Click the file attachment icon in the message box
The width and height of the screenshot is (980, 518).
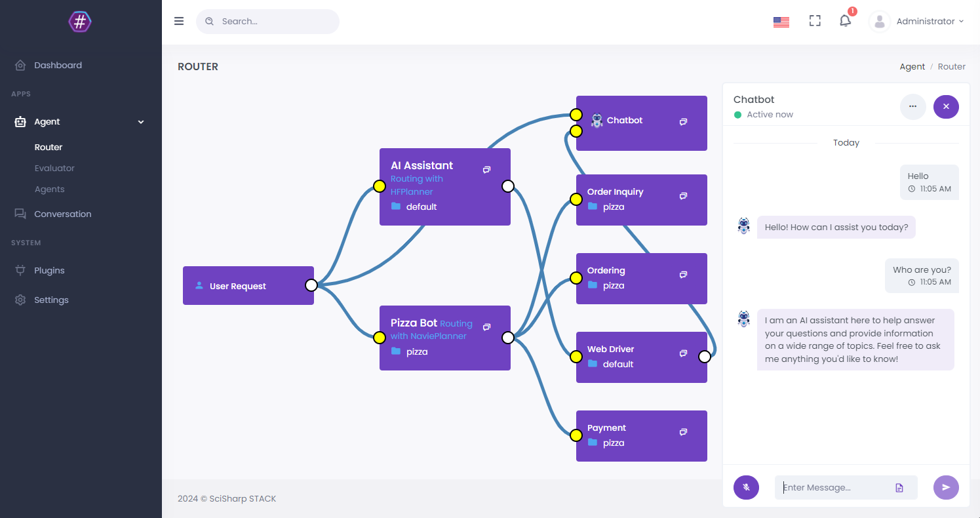899,488
